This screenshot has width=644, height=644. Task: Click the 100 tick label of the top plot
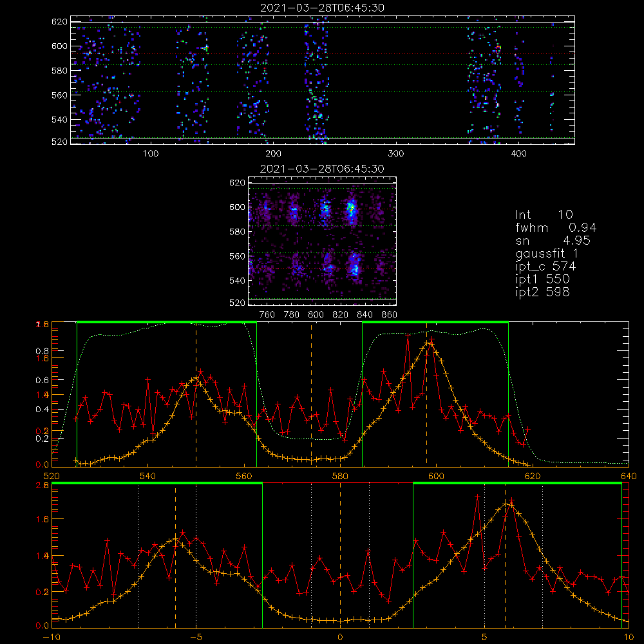(151, 154)
